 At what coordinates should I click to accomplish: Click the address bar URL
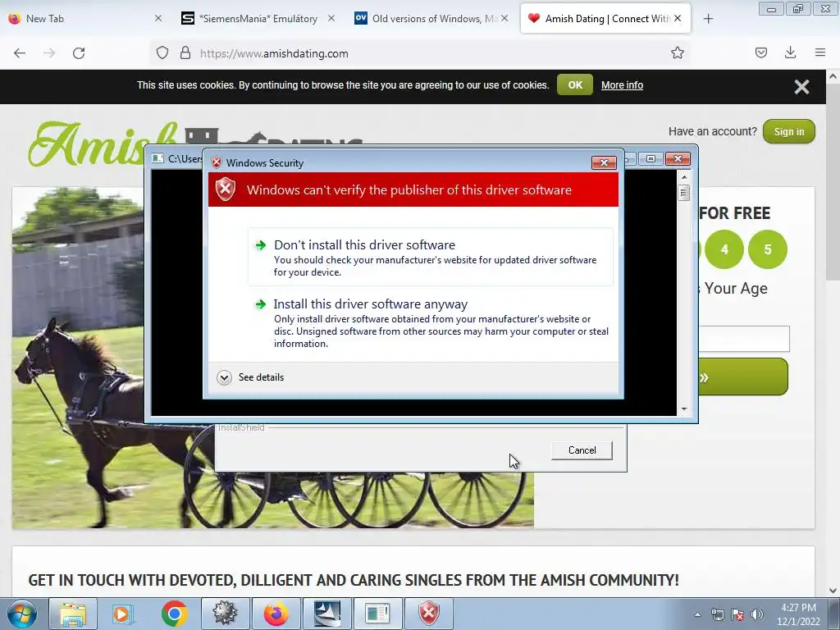tap(274, 53)
